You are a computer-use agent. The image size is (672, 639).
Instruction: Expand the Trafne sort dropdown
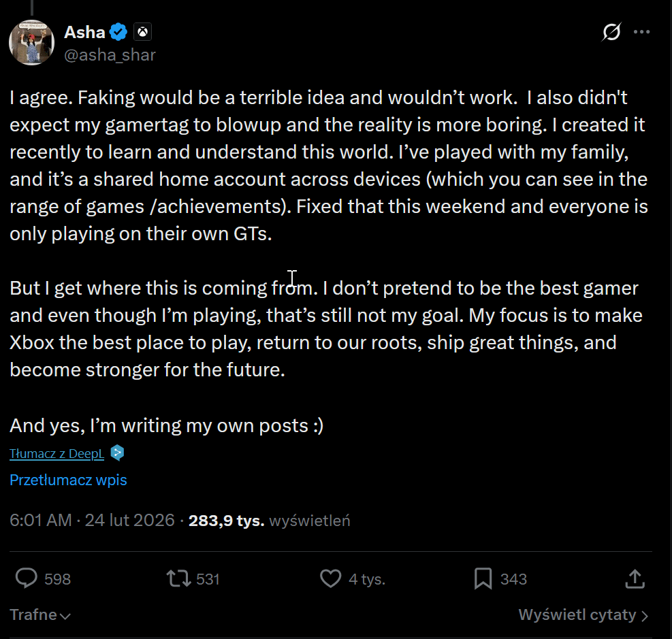pos(40,615)
